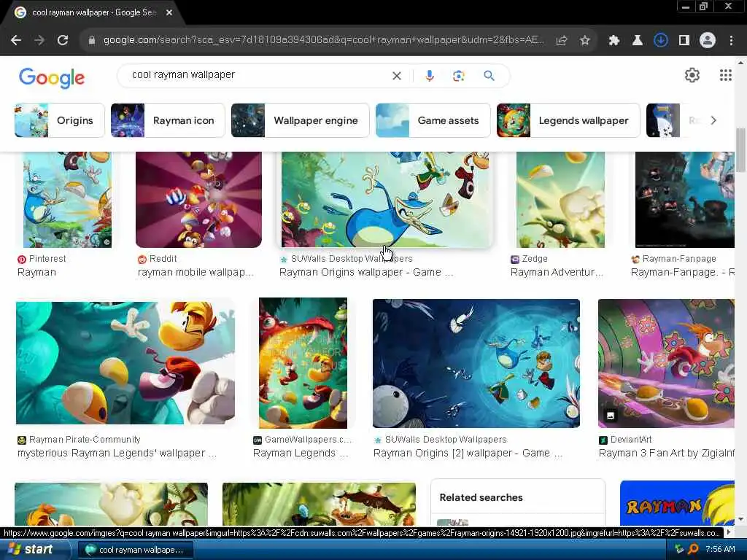Click the browser forward arrow
The image size is (747, 560).
coord(39,41)
